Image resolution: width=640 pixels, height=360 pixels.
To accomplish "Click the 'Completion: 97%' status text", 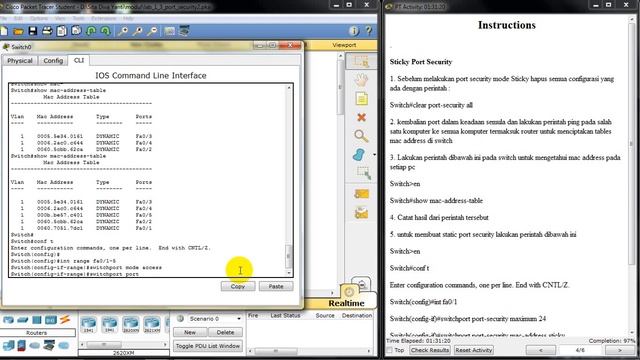I will coord(611,341).
